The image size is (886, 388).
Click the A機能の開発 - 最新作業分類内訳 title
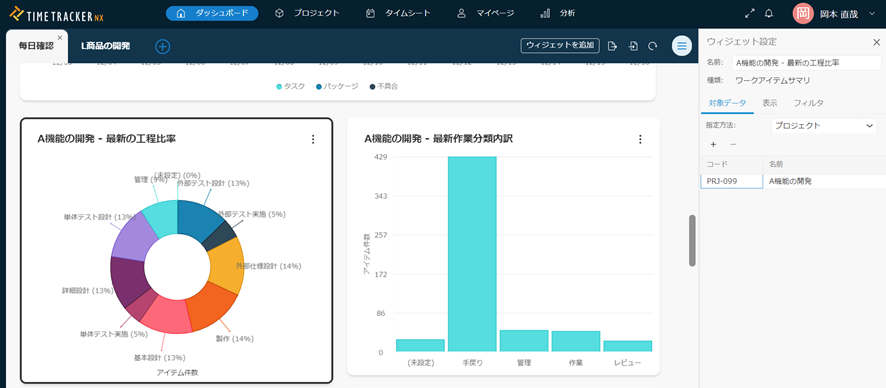click(438, 138)
